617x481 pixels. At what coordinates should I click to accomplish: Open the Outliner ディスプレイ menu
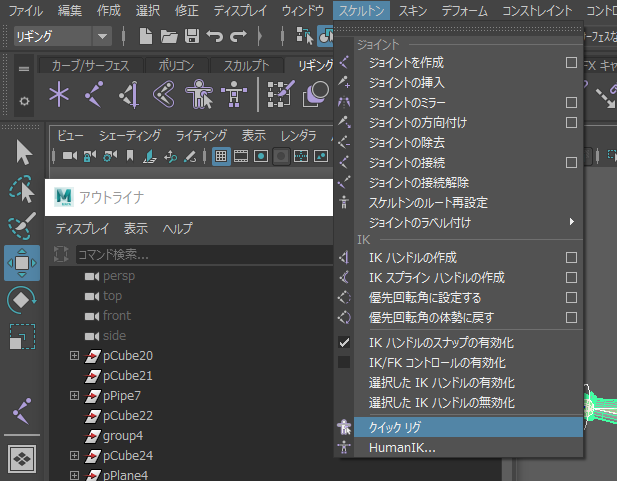82,228
